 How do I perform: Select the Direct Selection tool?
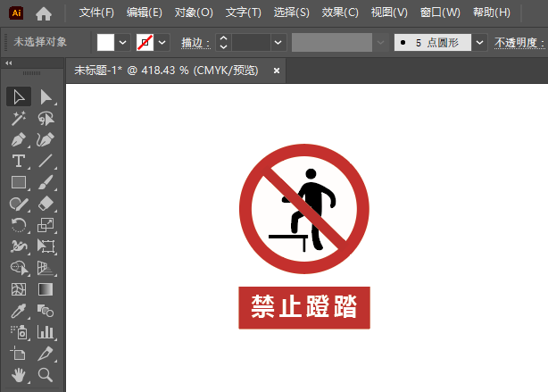point(46,96)
